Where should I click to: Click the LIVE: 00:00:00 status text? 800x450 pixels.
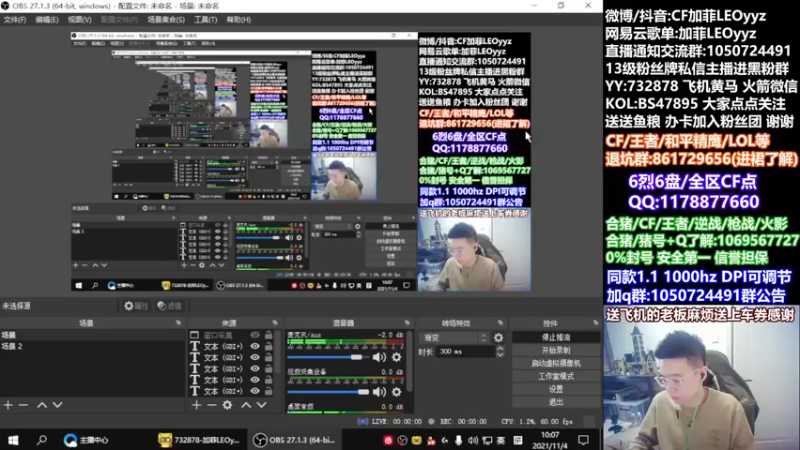tap(396, 421)
